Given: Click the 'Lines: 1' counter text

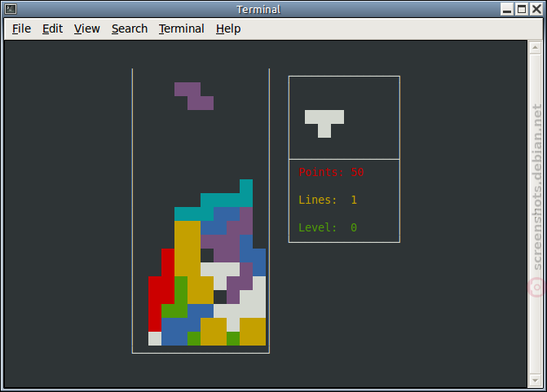Looking at the screenshot, I should pos(328,200).
